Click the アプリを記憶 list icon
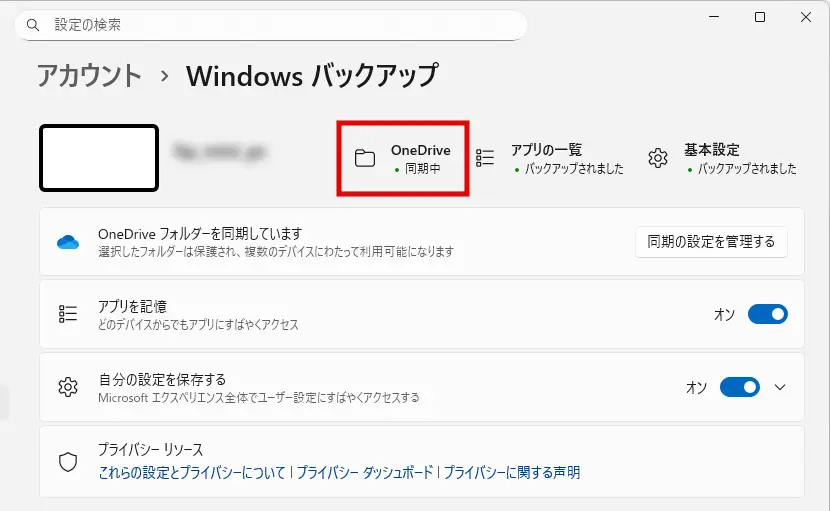The height and width of the screenshot is (511, 830). [x=68, y=314]
